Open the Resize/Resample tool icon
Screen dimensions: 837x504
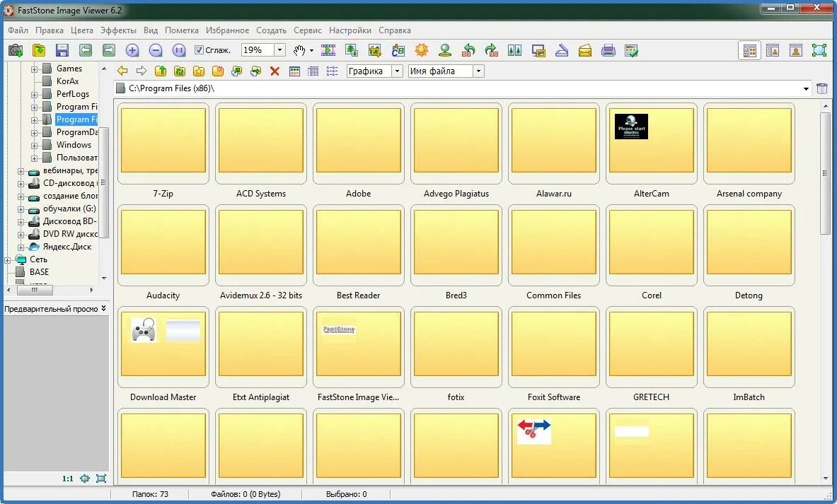(351, 51)
